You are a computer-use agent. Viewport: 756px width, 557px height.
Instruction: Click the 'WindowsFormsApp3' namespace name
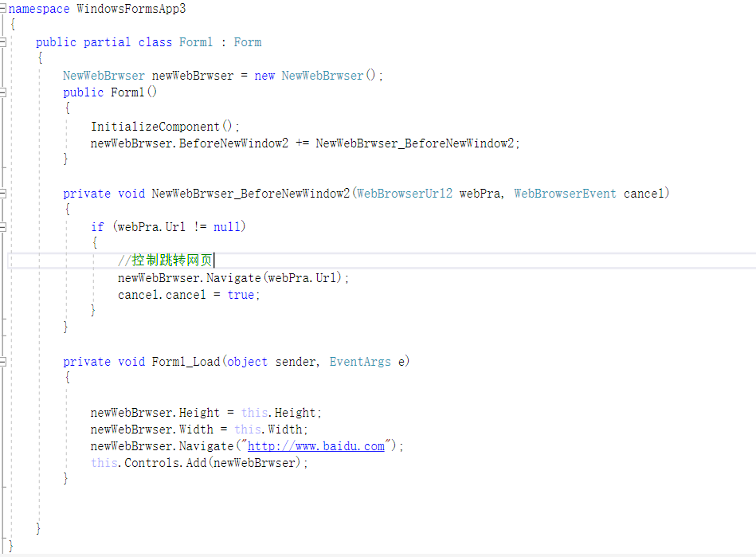click(x=131, y=9)
